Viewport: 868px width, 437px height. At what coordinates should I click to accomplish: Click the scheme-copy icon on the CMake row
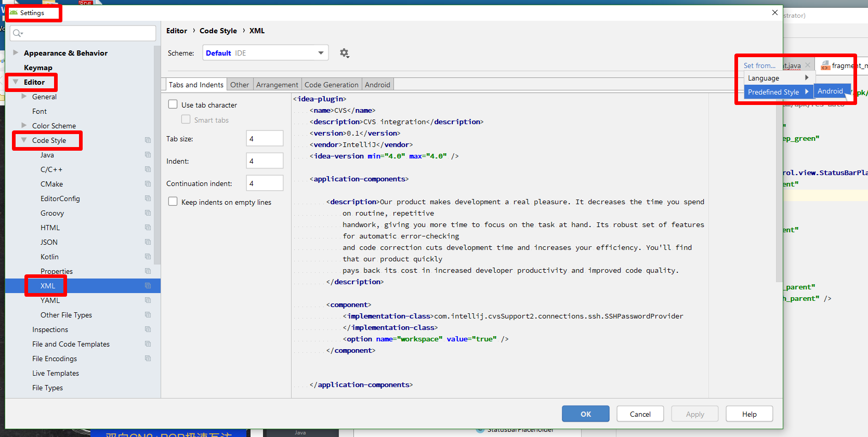click(x=148, y=184)
